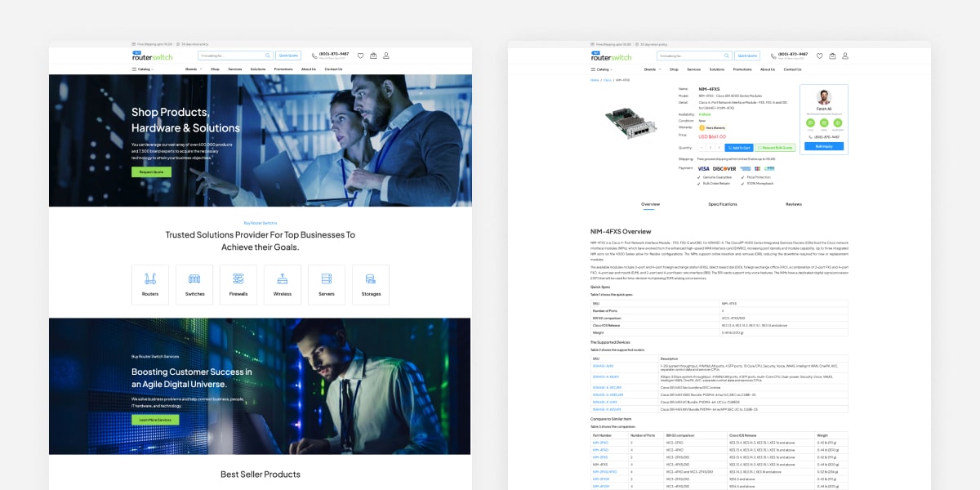Image resolution: width=980 pixels, height=490 pixels.
Task: Open the NIM-2FXO part number link
Action: point(600,443)
